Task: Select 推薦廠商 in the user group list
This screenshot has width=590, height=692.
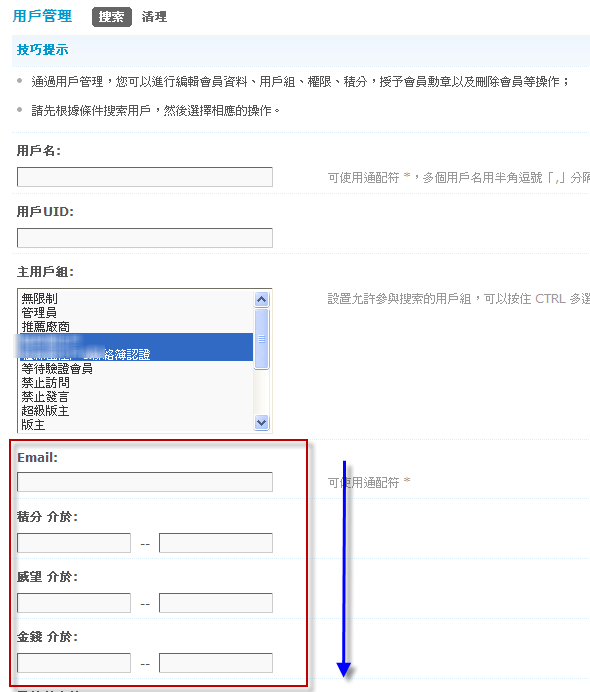Action: pyautogui.click(x=136, y=327)
